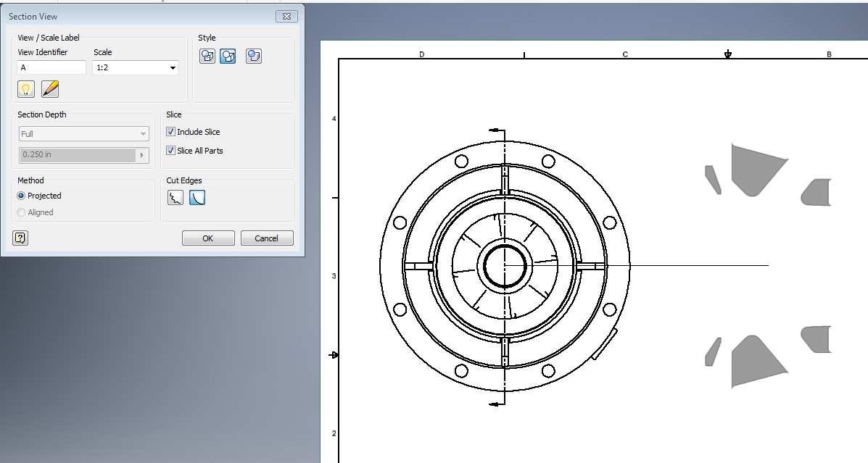Screen dimensions: 868x463
Task: Select the jagged cut edges option
Action: coord(175,197)
